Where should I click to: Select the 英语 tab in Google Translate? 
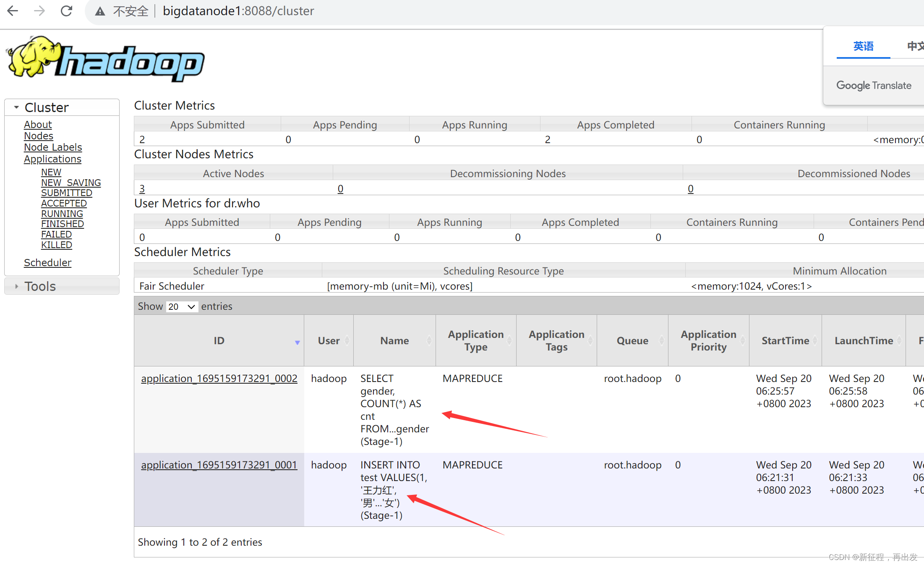863,46
